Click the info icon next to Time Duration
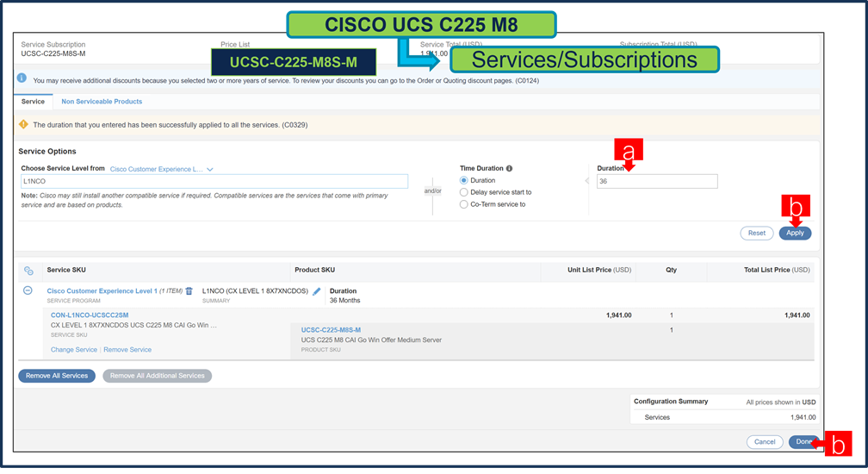 pos(509,168)
